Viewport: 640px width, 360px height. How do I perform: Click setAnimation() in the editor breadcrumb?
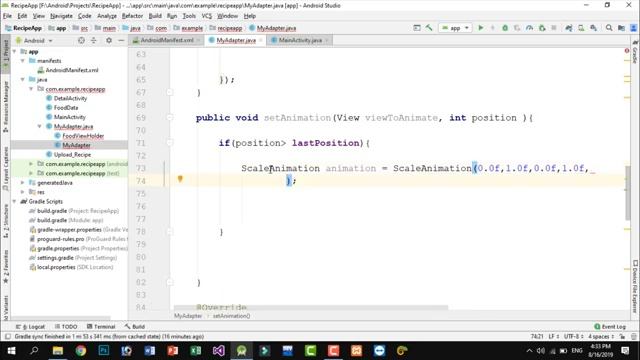(231, 316)
